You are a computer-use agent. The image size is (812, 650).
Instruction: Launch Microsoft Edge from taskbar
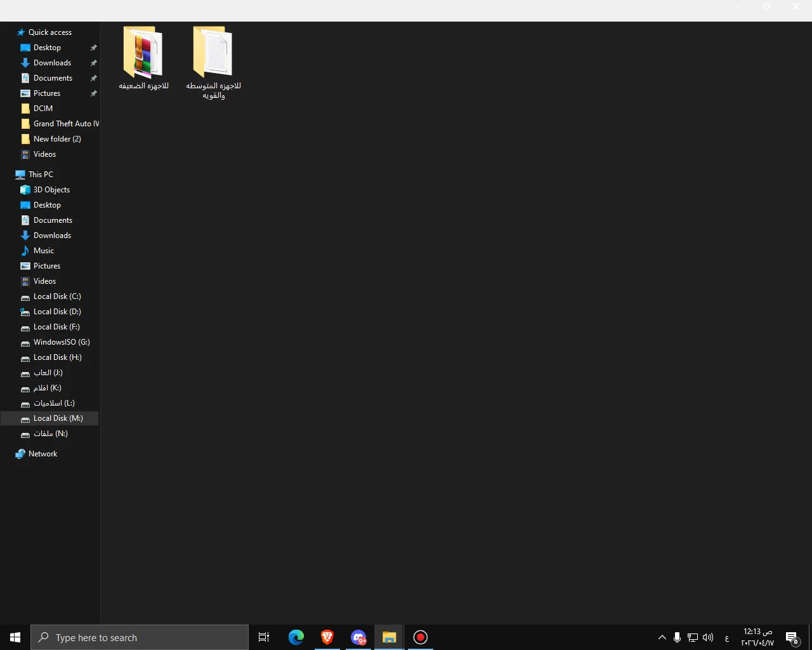click(296, 637)
